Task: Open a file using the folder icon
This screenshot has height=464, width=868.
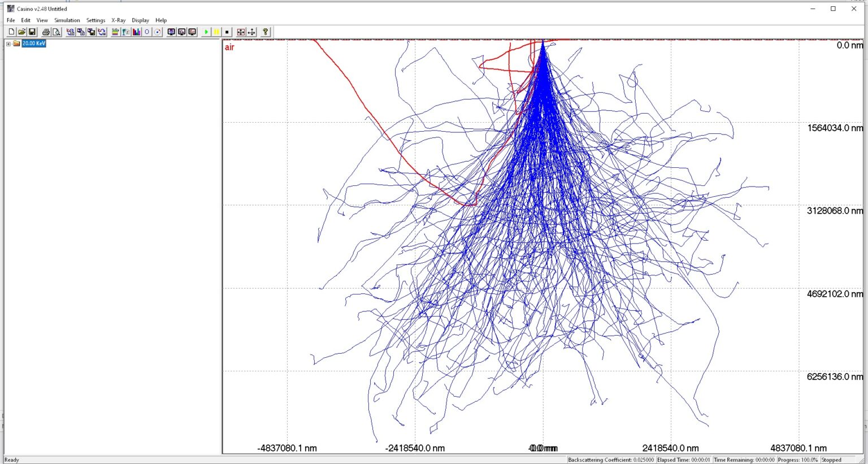Action: click(x=21, y=32)
